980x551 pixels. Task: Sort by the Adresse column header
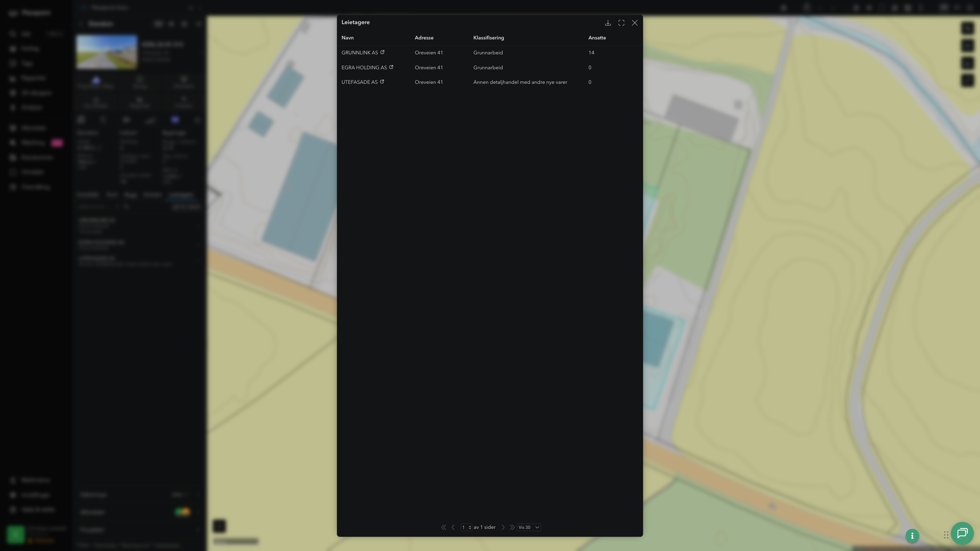[424, 38]
